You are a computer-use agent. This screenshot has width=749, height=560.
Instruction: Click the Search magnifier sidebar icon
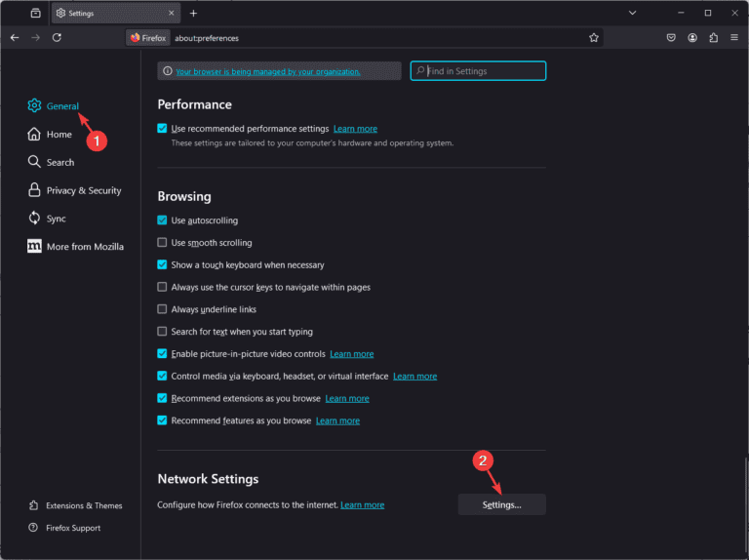34,162
